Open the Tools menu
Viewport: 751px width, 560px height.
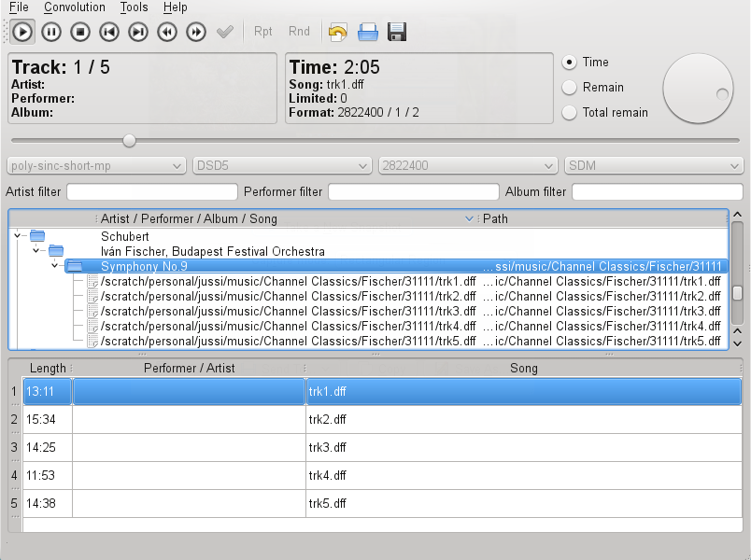[134, 7]
